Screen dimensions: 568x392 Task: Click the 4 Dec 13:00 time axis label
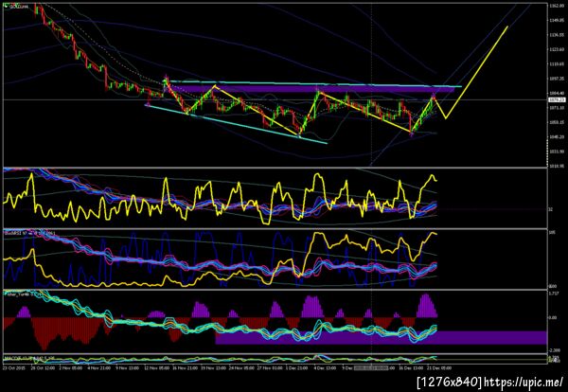click(x=325, y=367)
